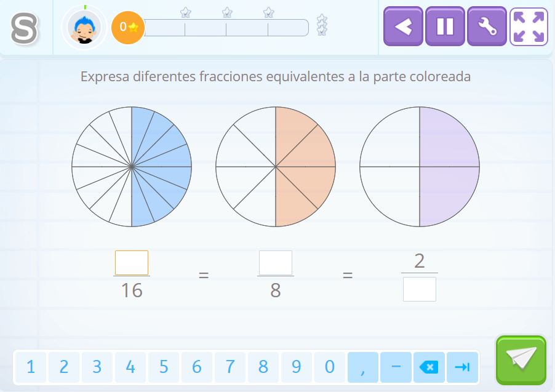555x392 pixels.
Task: Jump to next field with tab arrow key
Action: 462,367
